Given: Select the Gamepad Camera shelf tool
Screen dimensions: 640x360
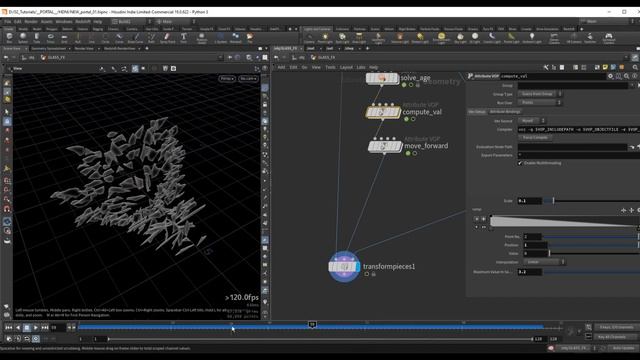Looking at the screenshot, I should (x=608, y=38).
